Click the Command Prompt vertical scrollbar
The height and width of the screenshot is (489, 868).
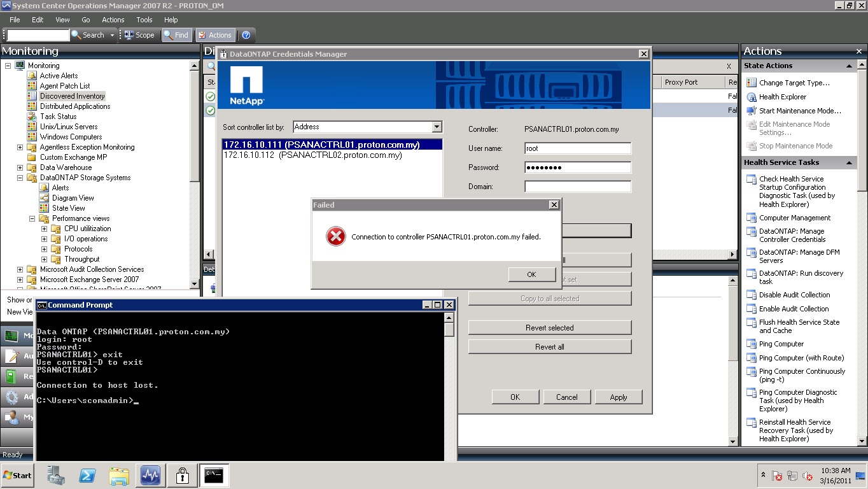click(449, 386)
